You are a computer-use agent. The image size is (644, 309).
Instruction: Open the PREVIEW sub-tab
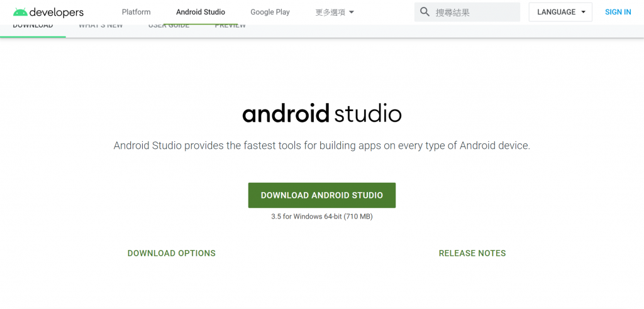[x=230, y=26]
